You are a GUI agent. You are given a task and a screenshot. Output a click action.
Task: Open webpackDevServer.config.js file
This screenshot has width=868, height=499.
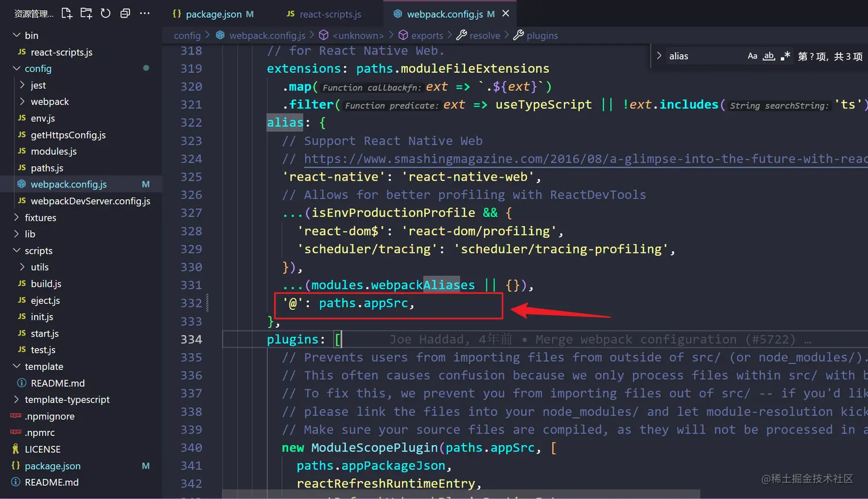point(81,201)
